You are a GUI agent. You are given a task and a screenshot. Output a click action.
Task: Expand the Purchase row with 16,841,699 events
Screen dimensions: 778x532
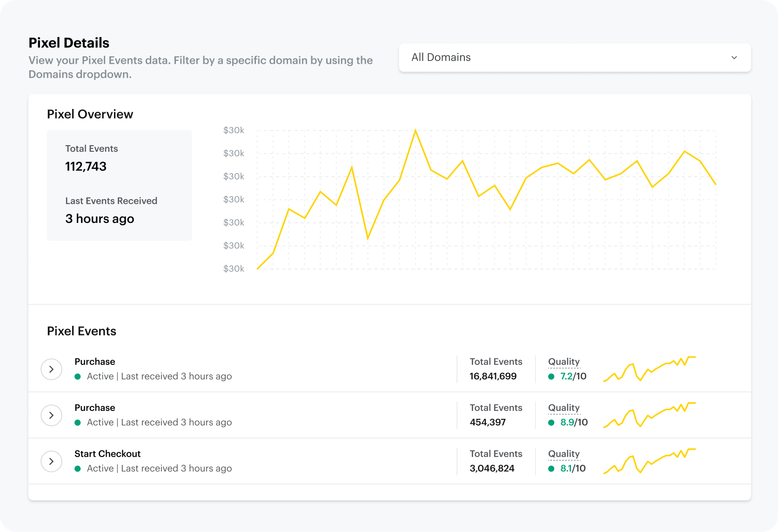(x=51, y=369)
